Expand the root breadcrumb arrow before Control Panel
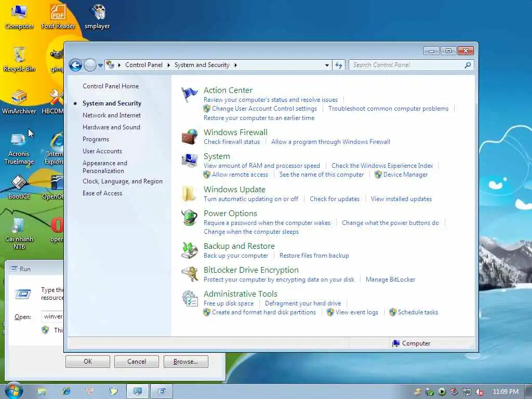 (x=119, y=65)
